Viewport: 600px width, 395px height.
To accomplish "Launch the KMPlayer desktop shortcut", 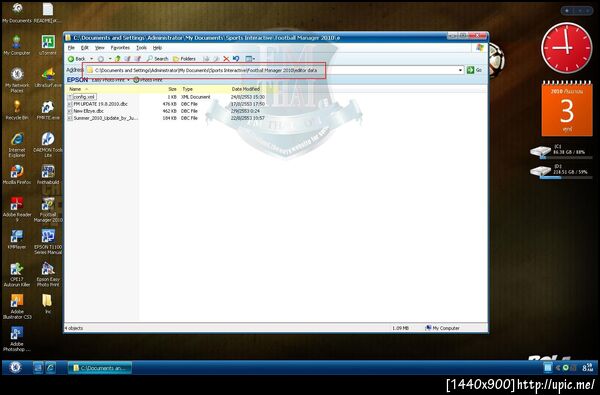I will pyautogui.click(x=16, y=239).
